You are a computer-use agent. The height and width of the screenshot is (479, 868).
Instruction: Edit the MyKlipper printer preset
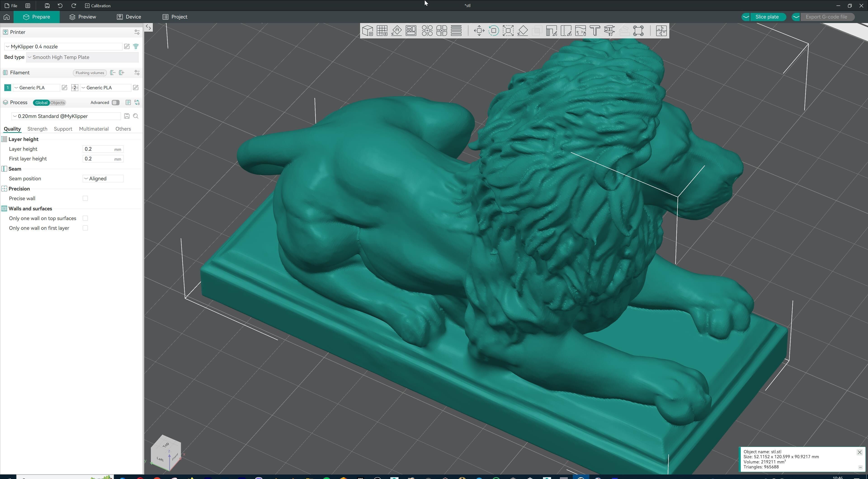click(x=127, y=47)
